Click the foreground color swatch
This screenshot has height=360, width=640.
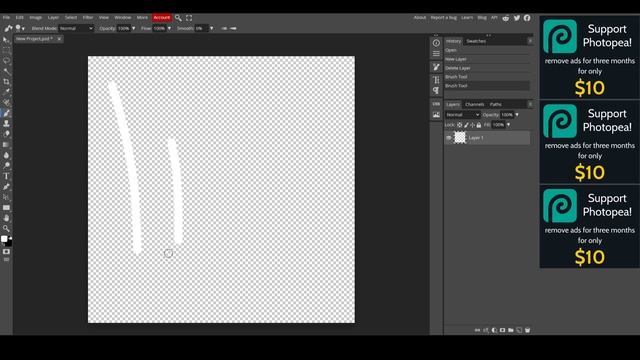[x=4, y=239]
